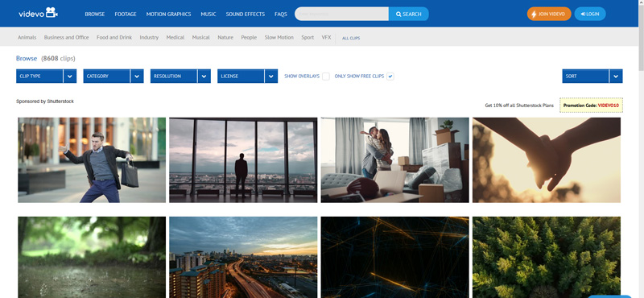644x298 pixels.
Task: Open the Sound Effects menu item
Action: [x=246, y=14]
